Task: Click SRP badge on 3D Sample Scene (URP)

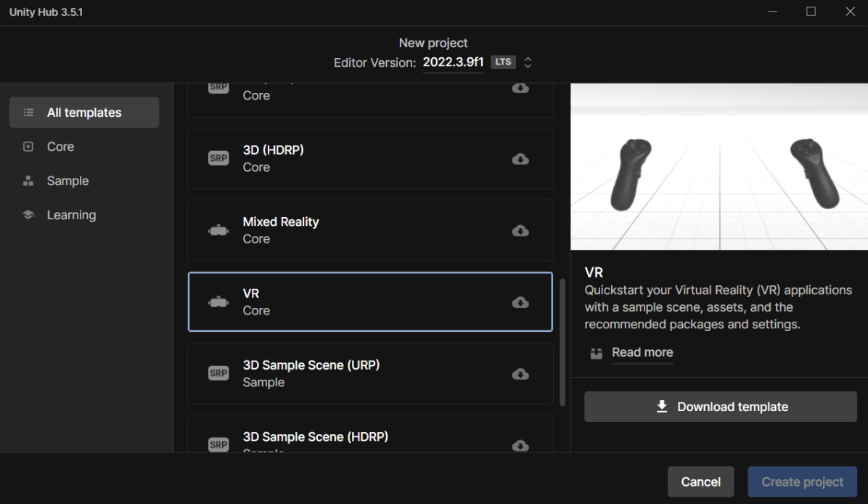Action: point(218,373)
